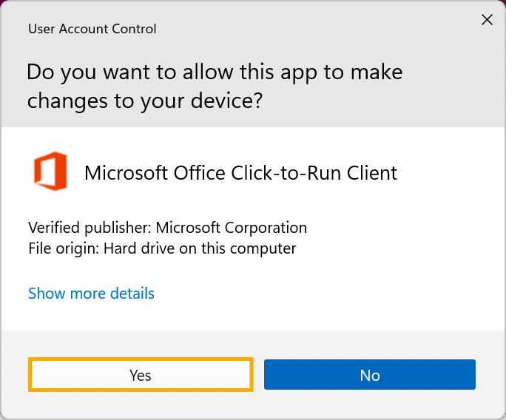
Task: Click the 'File origin' label
Action: (x=63, y=248)
